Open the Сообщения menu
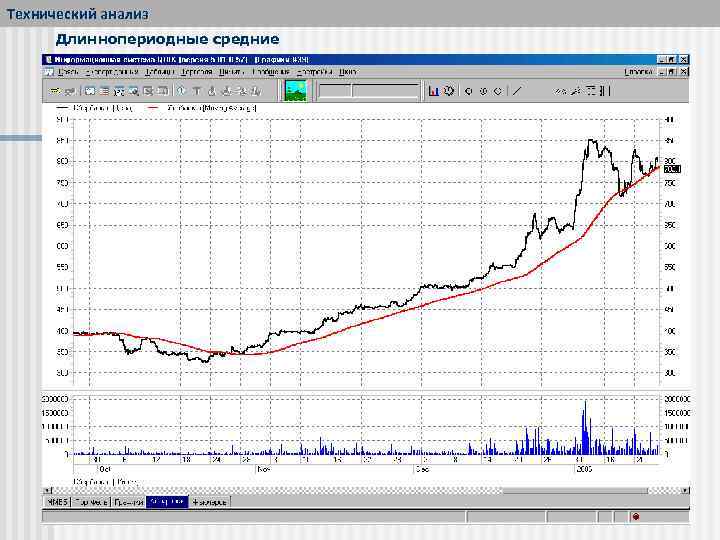This screenshot has width=720, height=540. (x=271, y=72)
